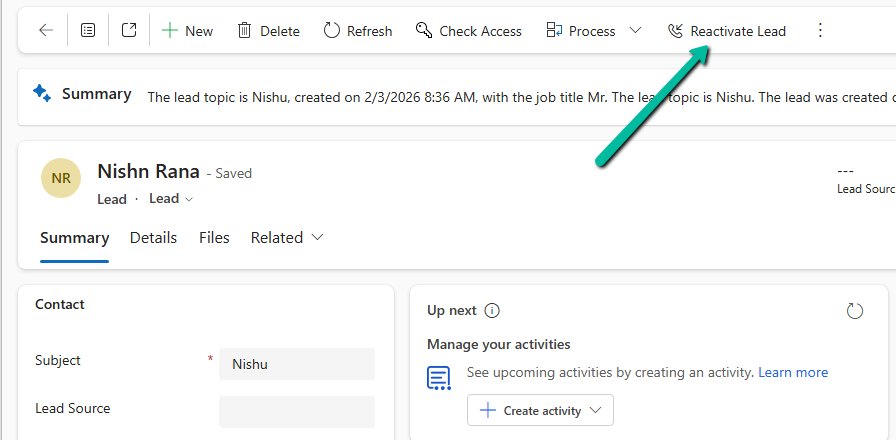896x440 pixels.
Task: Click the Process button
Action: click(x=581, y=31)
